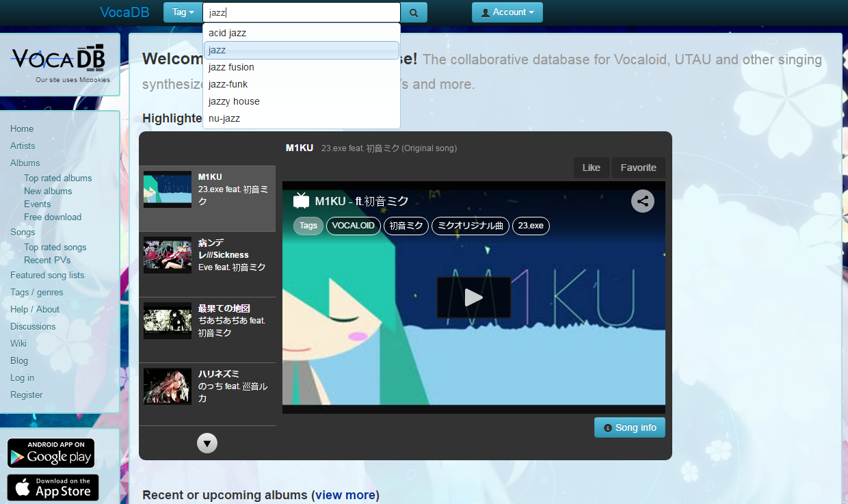Select 最果ての地図 song thumbnail
Screen dimensions: 848x504
(x=168, y=321)
